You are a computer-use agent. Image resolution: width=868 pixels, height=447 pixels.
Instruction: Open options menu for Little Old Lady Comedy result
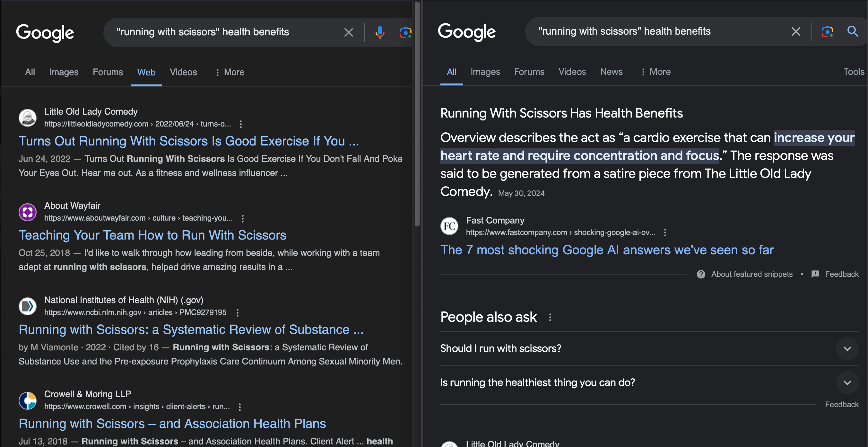point(240,124)
